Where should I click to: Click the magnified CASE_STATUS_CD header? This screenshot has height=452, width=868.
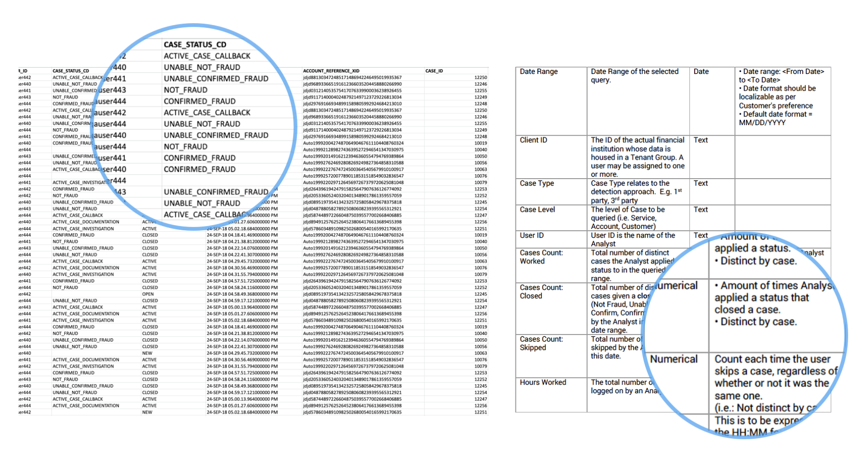click(195, 45)
